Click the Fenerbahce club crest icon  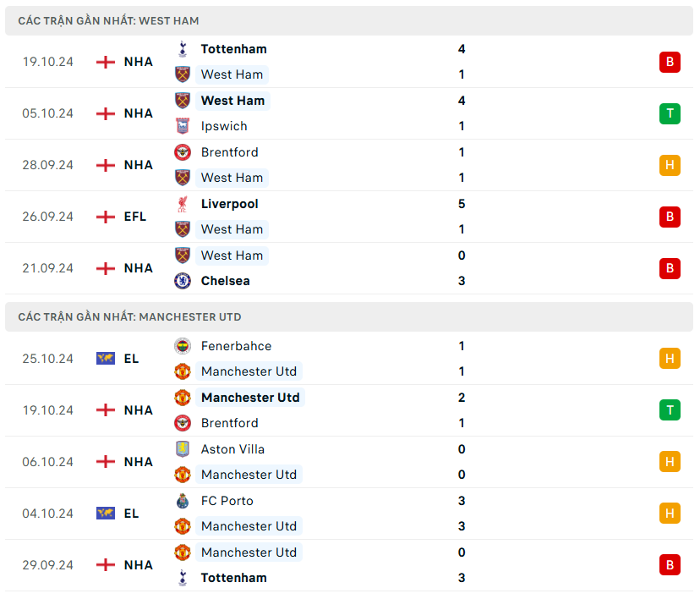tap(183, 346)
